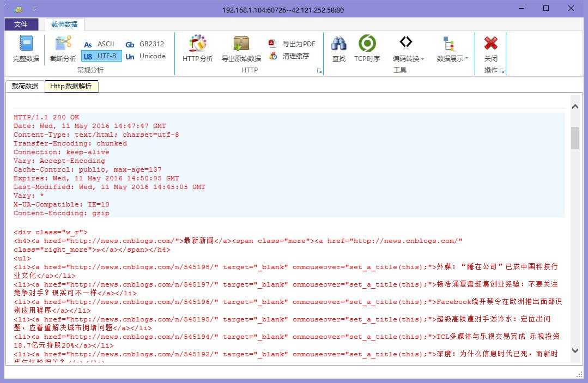Viewport: 588px width, 383px height.
Task: Click the 'Expires: Wed, 11 May 2016' line
Action: (x=96, y=178)
